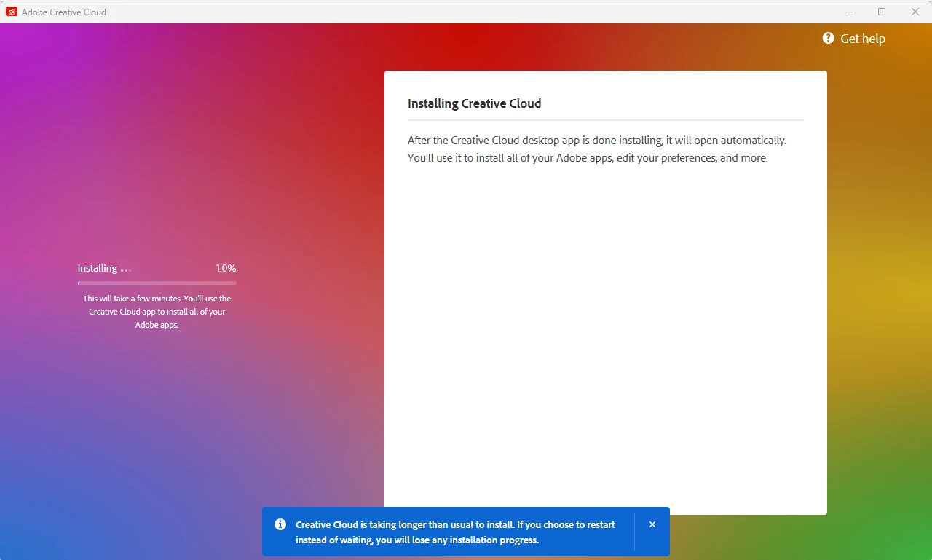Maximize the Adobe Creative Cloud window
This screenshot has width=932, height=560.
point(882,12)
